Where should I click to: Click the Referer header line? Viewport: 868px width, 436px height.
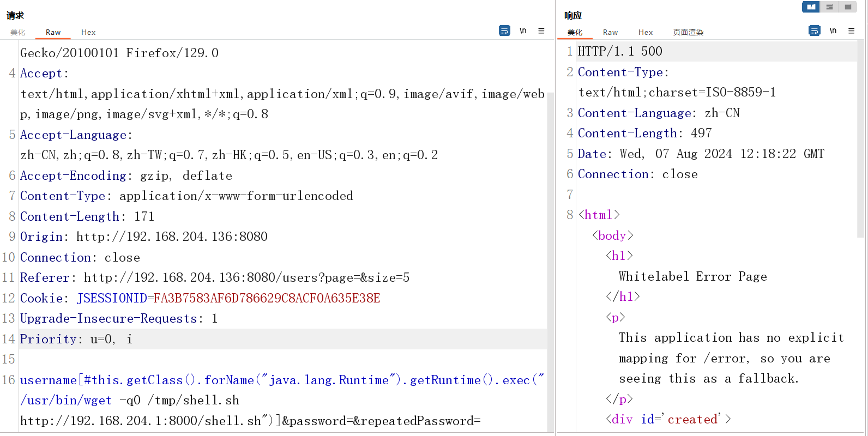215,277
